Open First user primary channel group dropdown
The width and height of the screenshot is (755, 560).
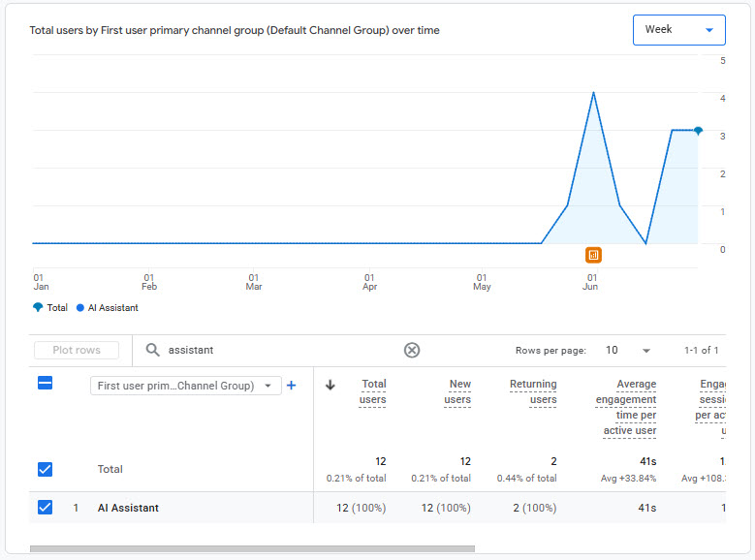click(x=185, y=386)
